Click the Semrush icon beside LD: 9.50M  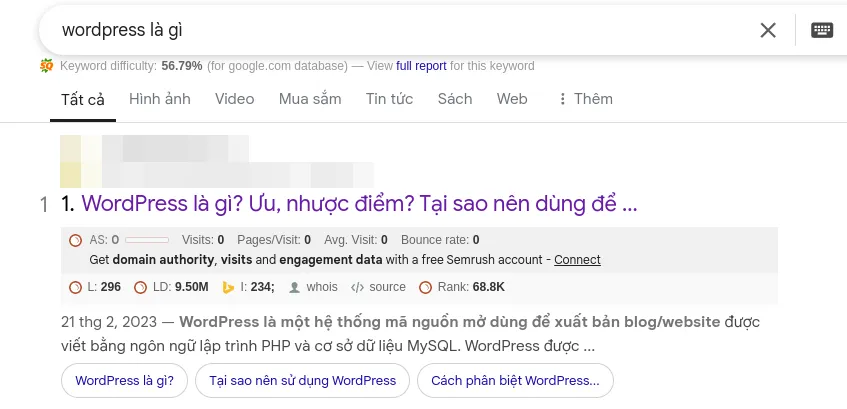(140, 287)
